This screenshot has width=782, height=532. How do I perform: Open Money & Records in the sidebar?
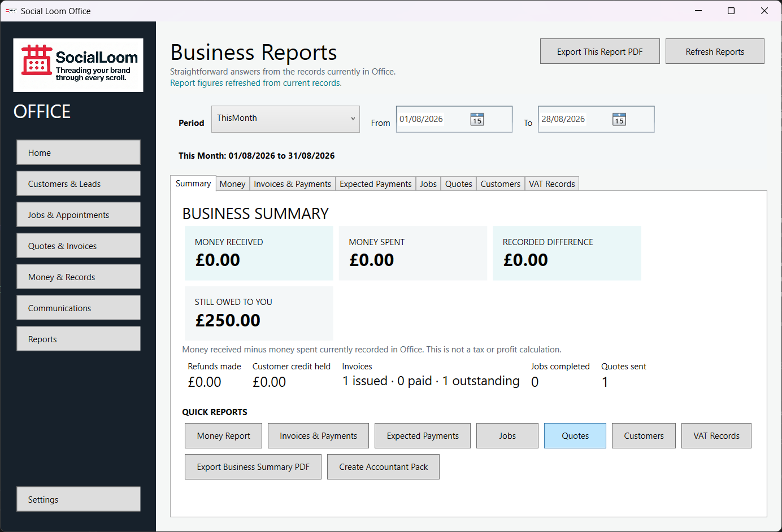79,277
